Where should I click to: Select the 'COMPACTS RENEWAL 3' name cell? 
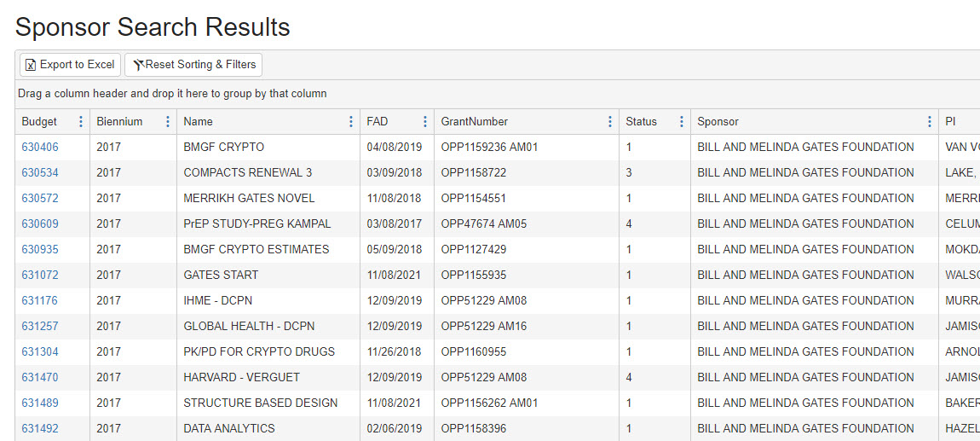click(268, 172)
